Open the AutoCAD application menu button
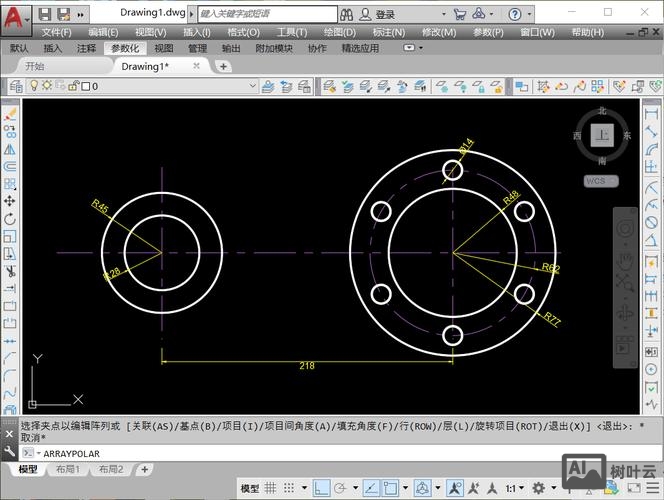This screenshot has width=664, height=500. (16, 15)
